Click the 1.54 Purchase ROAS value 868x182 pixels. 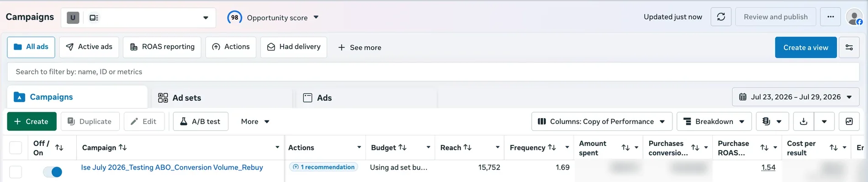768,167
